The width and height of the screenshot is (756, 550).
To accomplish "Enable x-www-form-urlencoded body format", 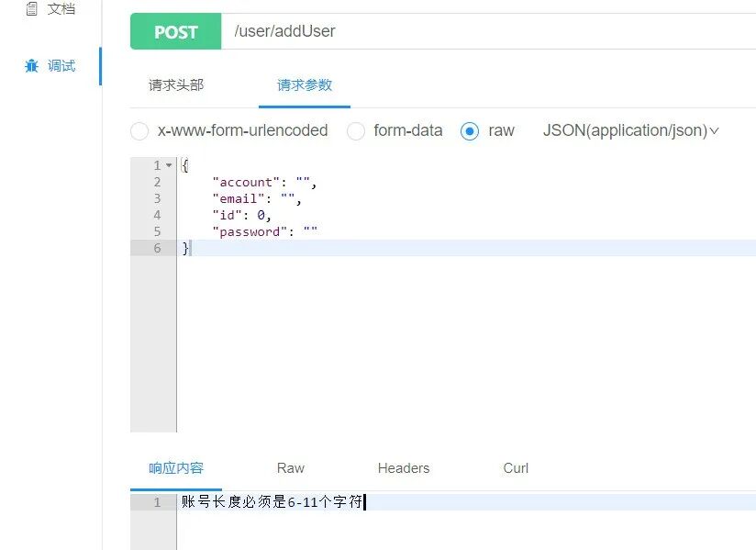I will (139, 131).
